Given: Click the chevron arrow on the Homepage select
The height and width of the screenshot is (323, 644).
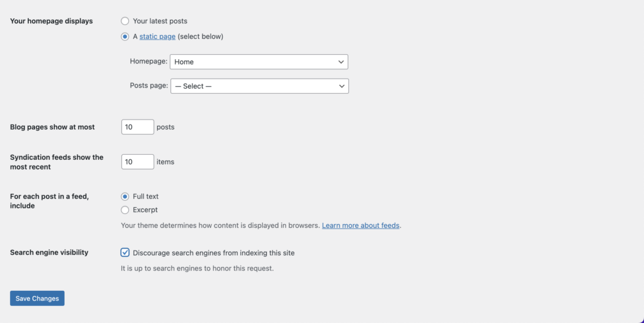Looking at the screenshot, I should point(341,62).
